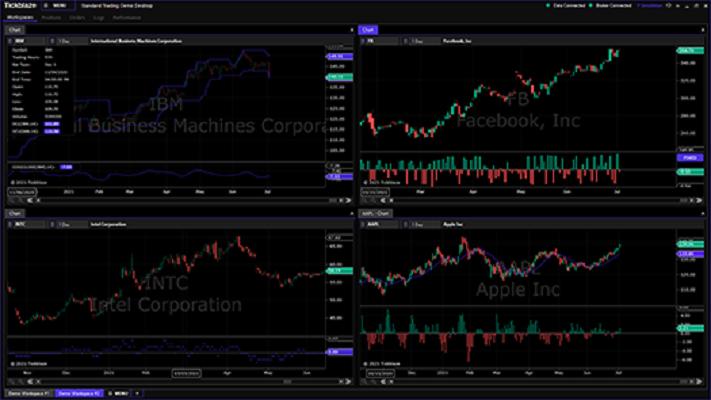Click the scroll-to-end arrow under the IBM chart
711x400 pixels.
(348, 200)
